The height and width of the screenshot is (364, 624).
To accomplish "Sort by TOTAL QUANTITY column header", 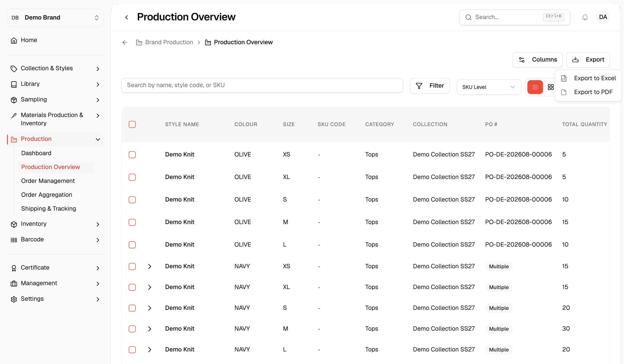I will pyautogui.click(x=584, y=124).
